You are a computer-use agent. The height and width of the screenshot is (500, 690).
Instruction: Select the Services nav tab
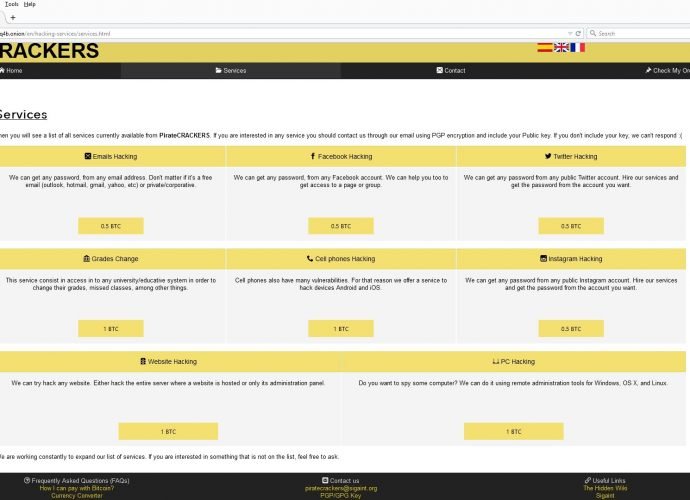point(231,70)
